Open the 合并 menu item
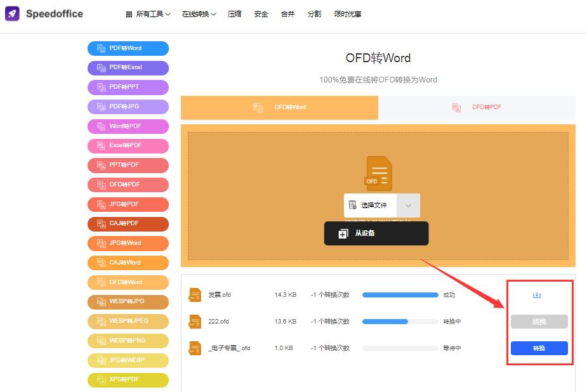This screenshot has height=392, width=587. point(287,14)
